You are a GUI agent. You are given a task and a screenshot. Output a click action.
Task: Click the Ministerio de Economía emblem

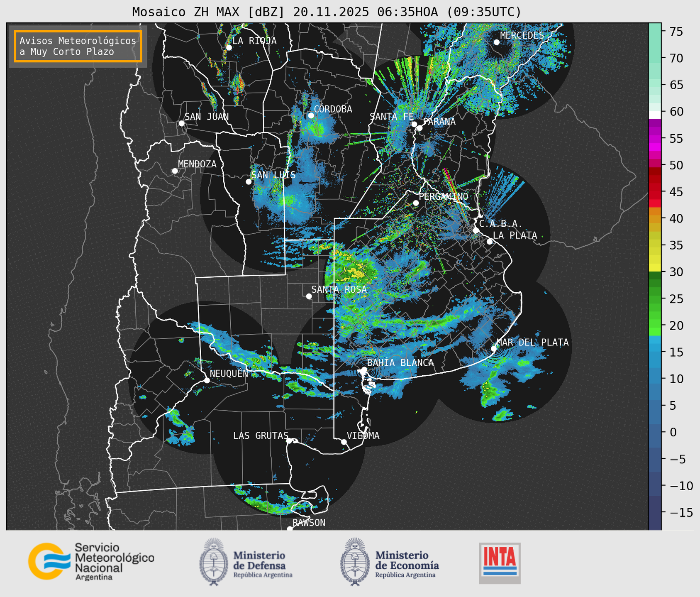coord(354,561)
